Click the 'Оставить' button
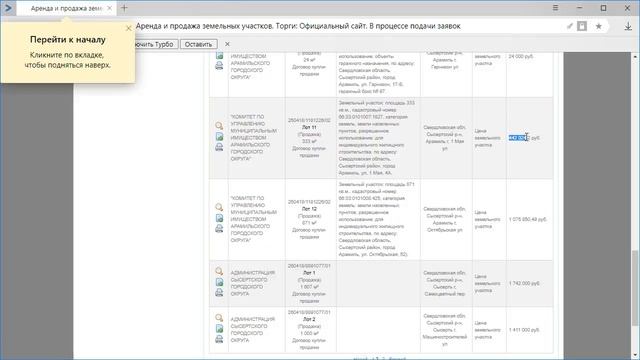Viewport: 640px width, 360px height. pos(198,44)
